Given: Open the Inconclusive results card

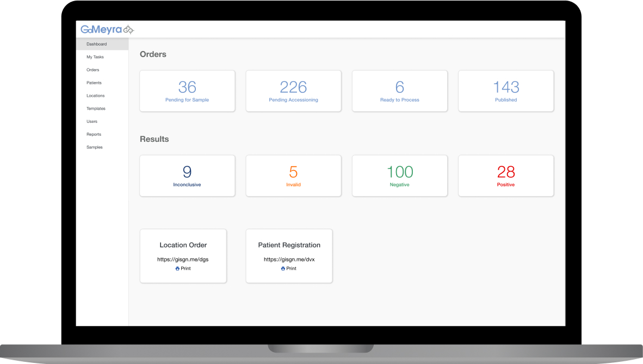Looking at the screenshot, I should [187, 175].
